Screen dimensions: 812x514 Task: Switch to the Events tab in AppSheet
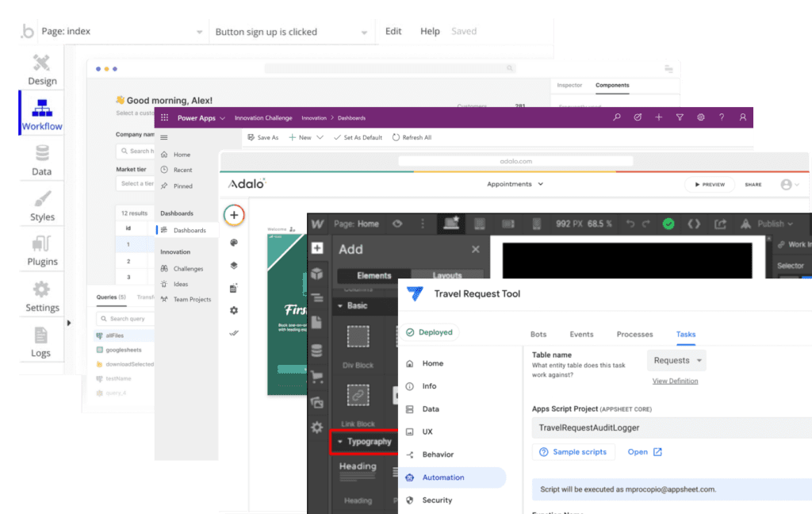click(x=581, y=334)
